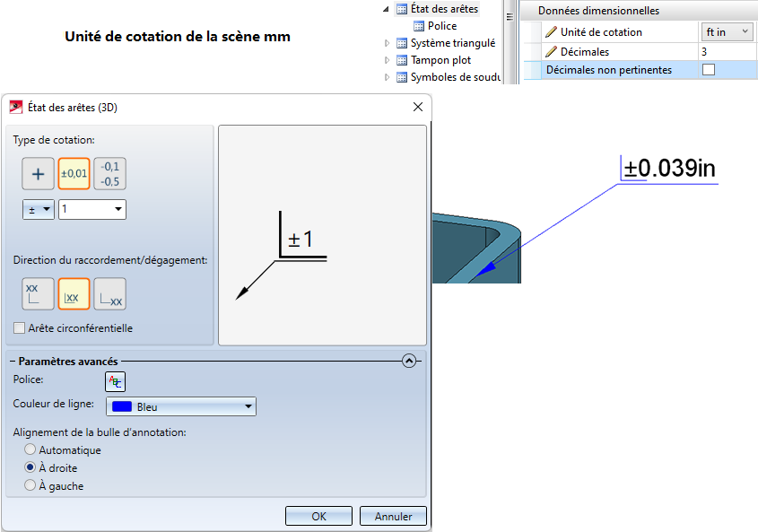Select Police item in tree
This screenshot has width=758, height=532.
442,26
